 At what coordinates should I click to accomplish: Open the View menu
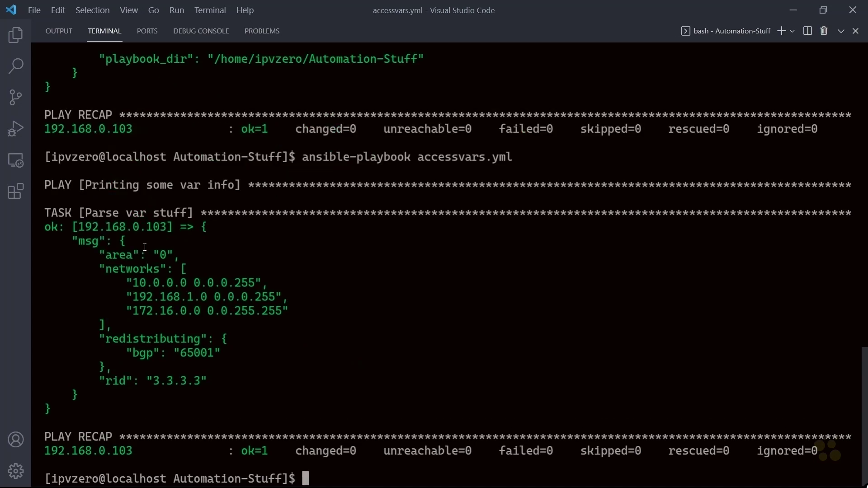click(129, 10)
